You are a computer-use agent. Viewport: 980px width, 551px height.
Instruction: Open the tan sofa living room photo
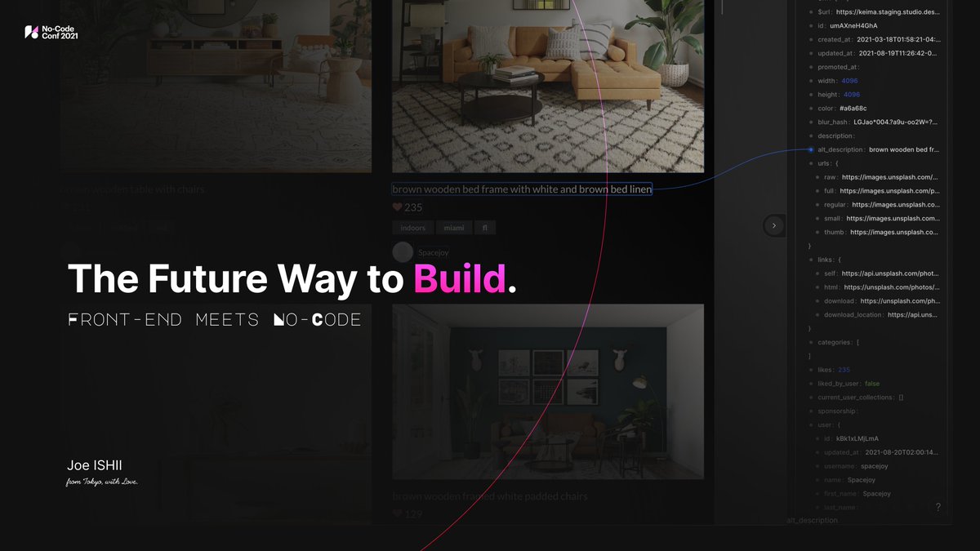(x=548, y=87)
